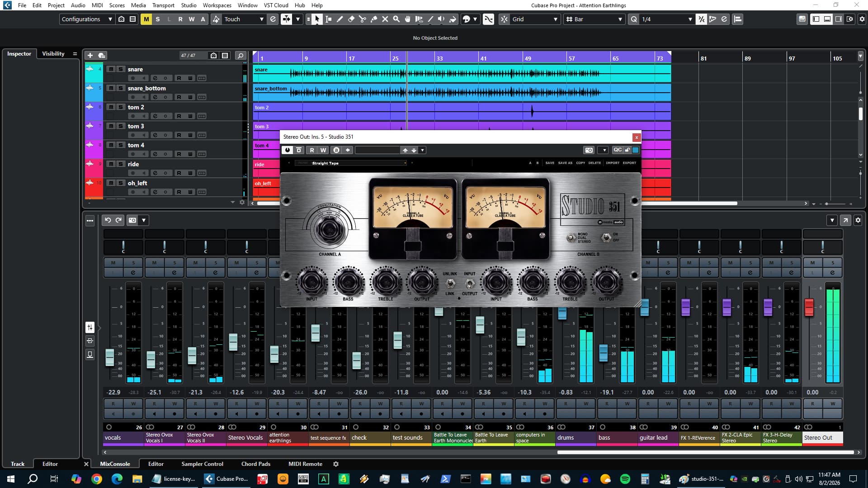Open the 1/4 quantize preset dropdown

[667, 19]
